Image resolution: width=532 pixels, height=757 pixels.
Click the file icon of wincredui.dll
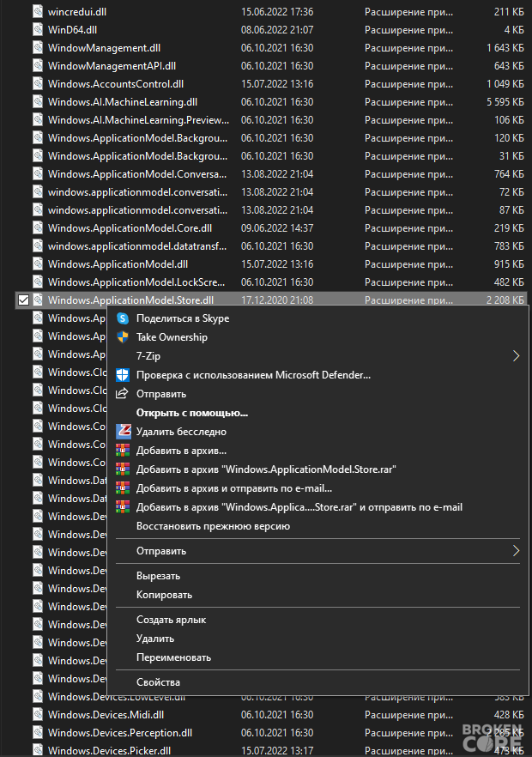[x=38, y=12]
